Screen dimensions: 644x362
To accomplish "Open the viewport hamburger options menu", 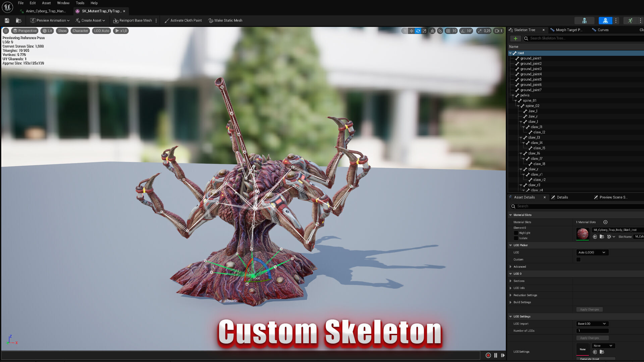I will (x=6, y=31).
